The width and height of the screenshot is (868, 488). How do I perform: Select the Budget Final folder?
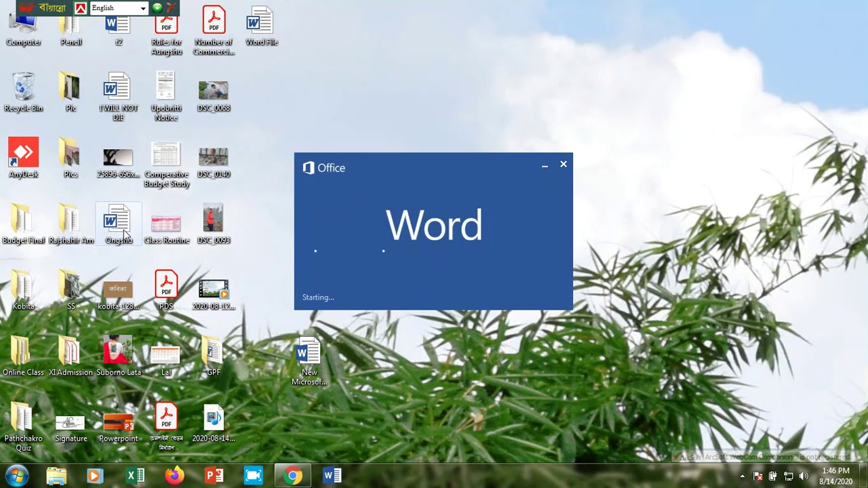pos(23,224)
